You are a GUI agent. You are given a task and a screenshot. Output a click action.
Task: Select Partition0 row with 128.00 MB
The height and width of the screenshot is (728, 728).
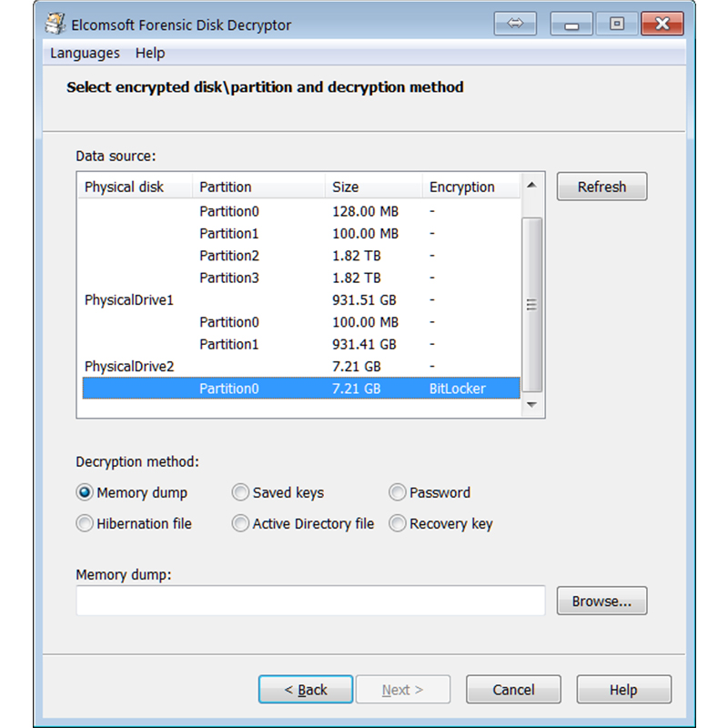[x=301, y=211]
